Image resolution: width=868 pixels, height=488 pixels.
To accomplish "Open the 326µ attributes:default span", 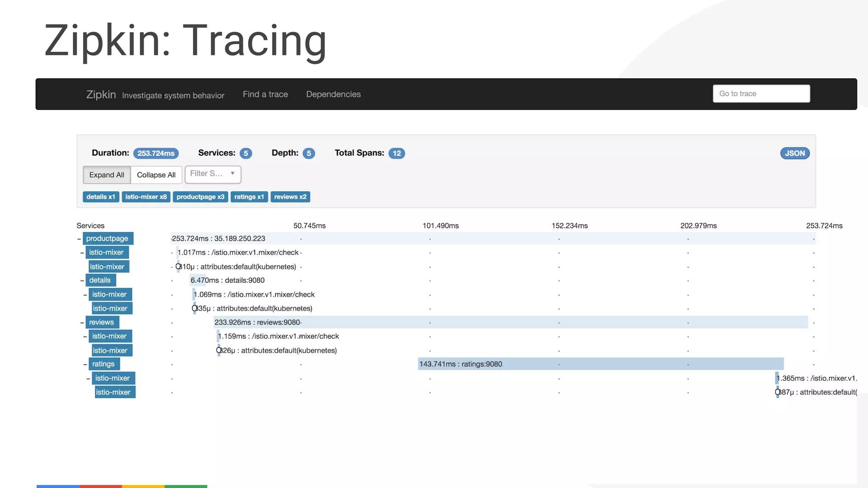I will [x=277, y=350].
